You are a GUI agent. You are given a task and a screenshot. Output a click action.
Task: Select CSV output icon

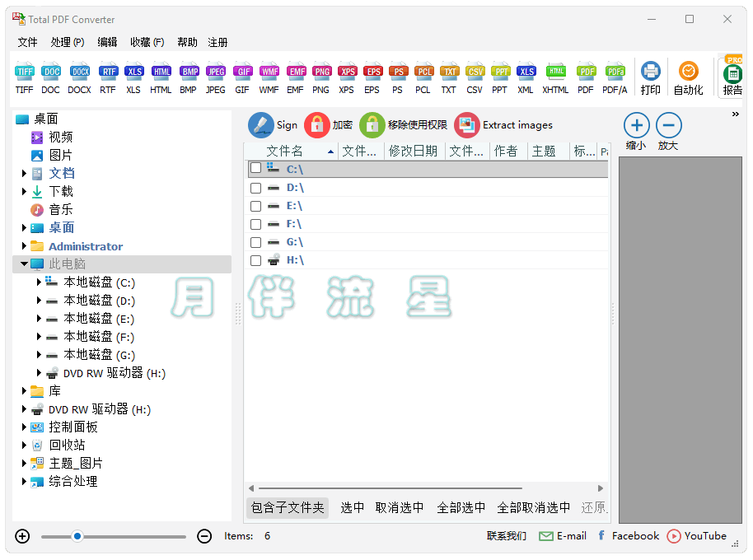tap(475, 77)
